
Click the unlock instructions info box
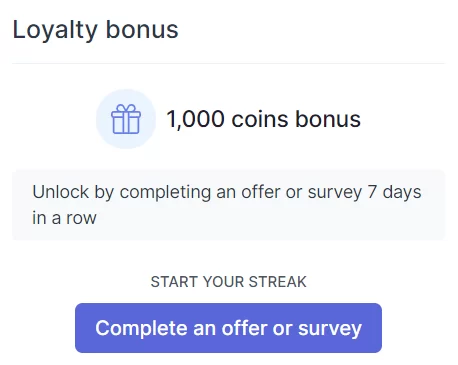coord(228,205)
